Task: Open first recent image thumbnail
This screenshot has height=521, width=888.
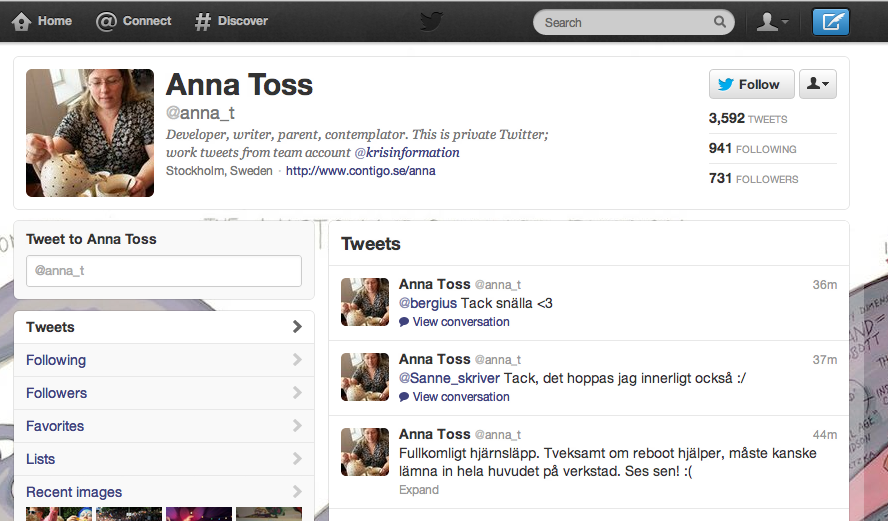Action: coord(59,514)
